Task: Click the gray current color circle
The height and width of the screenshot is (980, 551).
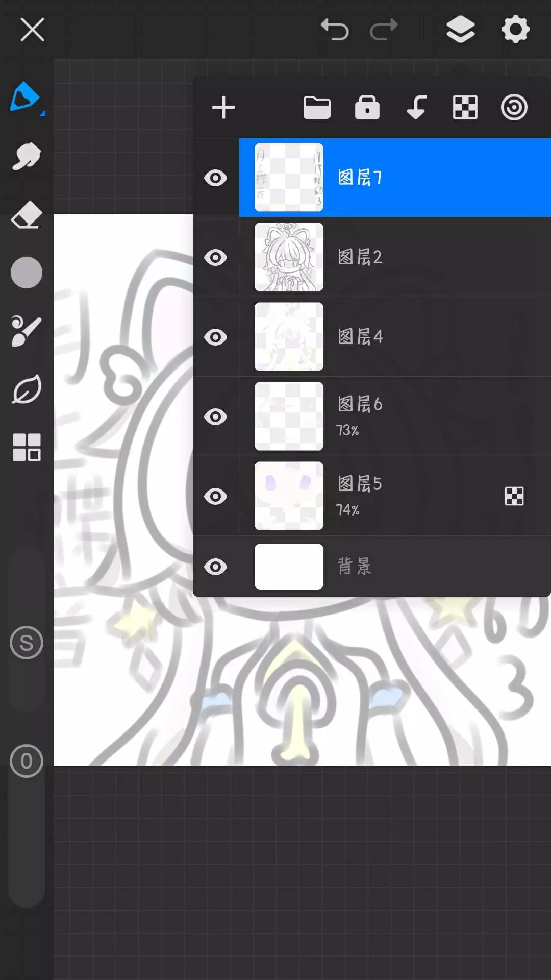Action: tap(26, 273)
